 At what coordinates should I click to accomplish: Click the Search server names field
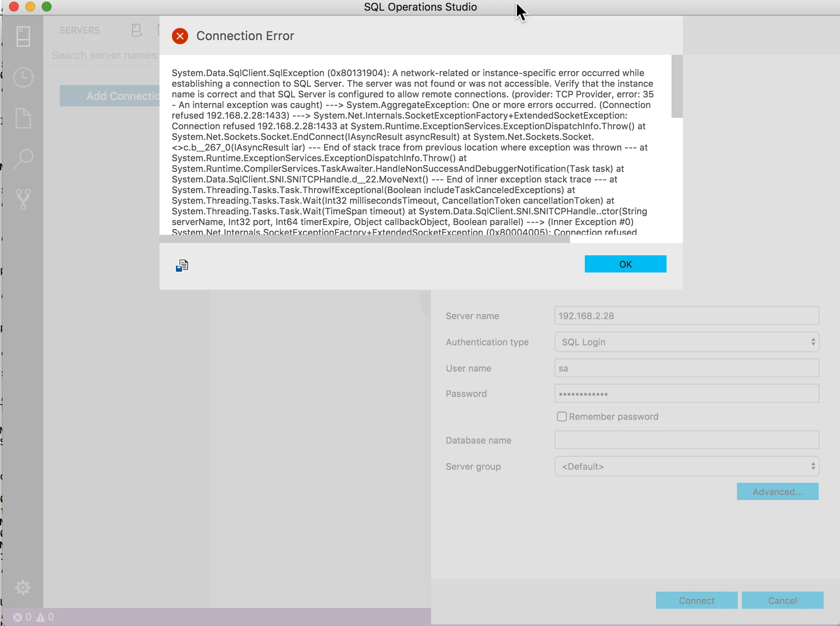(104, 55)
